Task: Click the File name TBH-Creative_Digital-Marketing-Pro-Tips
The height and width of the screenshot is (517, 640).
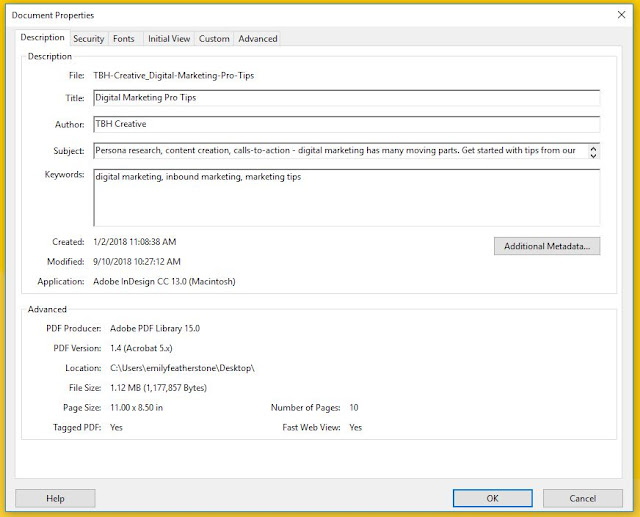Action: click(x=174, y=75)
